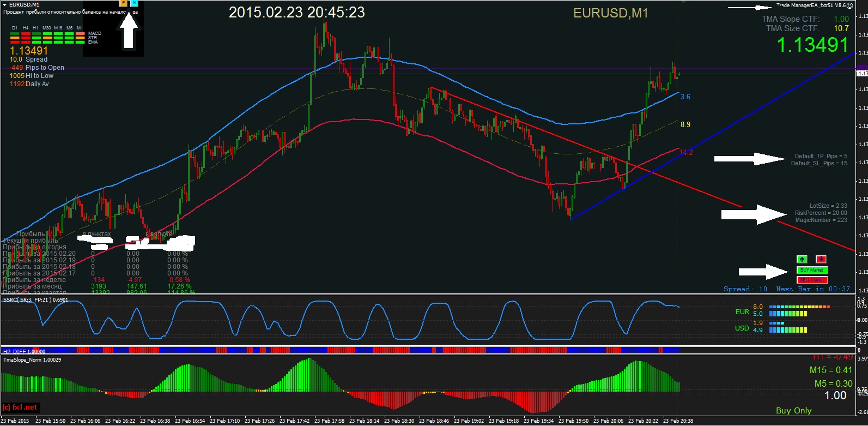The height and width of the screenshot is (426, 868).
Task: Click the 23 Feb 20:38 time axis label
Action: pos(678,421)
